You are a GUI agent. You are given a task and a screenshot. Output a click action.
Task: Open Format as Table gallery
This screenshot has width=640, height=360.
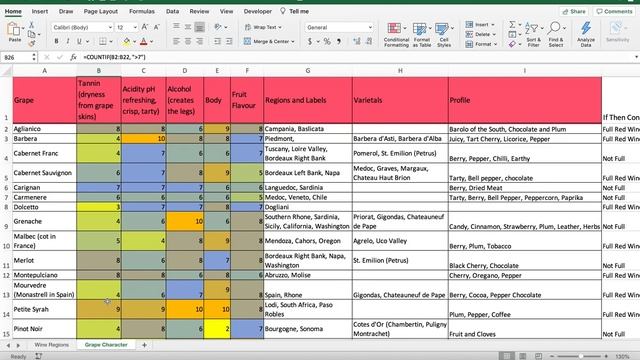coord(421,35)
